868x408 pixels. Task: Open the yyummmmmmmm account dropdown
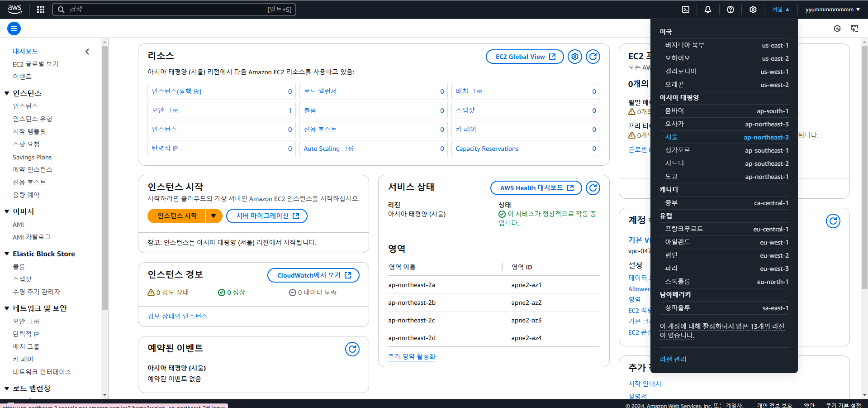(832, 10)
